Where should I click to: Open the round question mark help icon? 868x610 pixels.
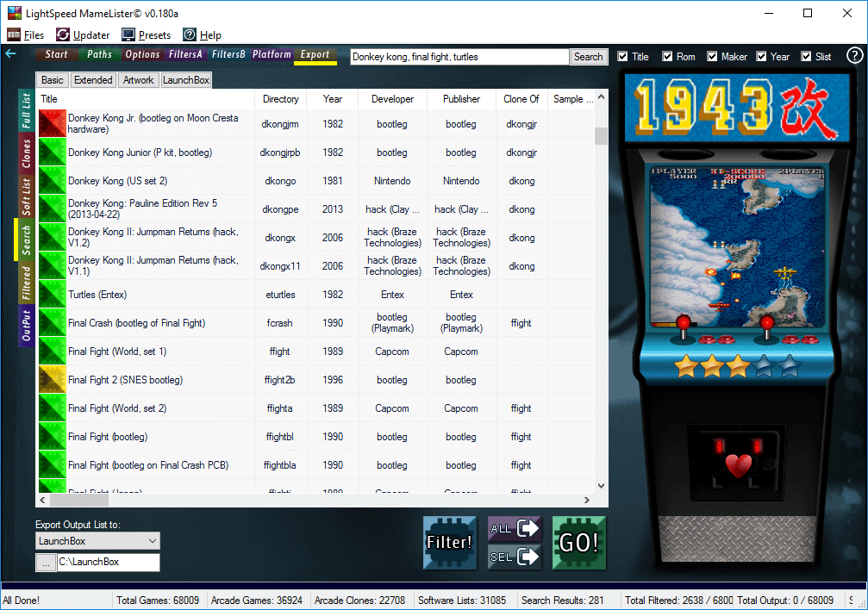(x=854, y=55)
